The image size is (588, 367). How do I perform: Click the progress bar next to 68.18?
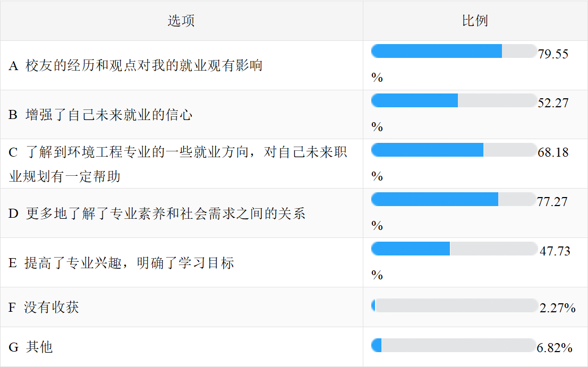tap(454, 150)
